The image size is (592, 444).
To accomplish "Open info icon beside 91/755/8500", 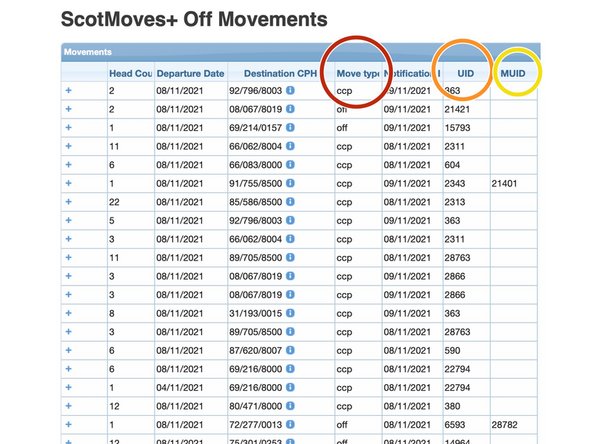I will 290,183.
